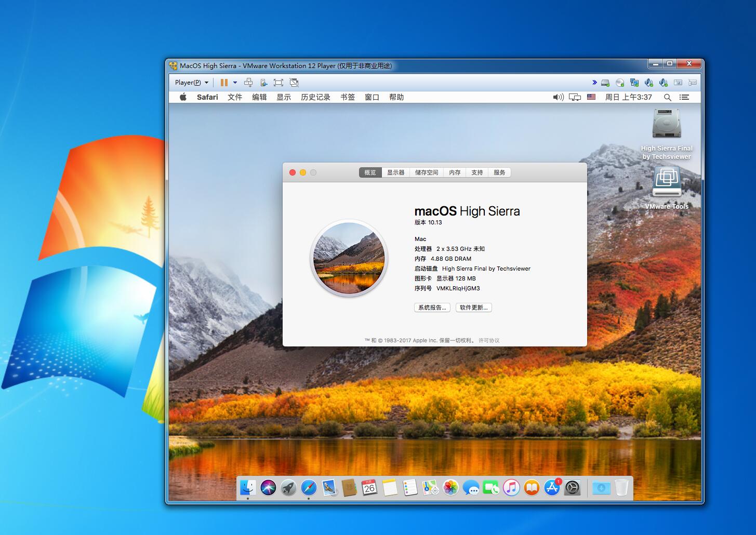Minimize About This Mac with yellow button
Viewport: 756px width, 535px height.
coord(303,172)
